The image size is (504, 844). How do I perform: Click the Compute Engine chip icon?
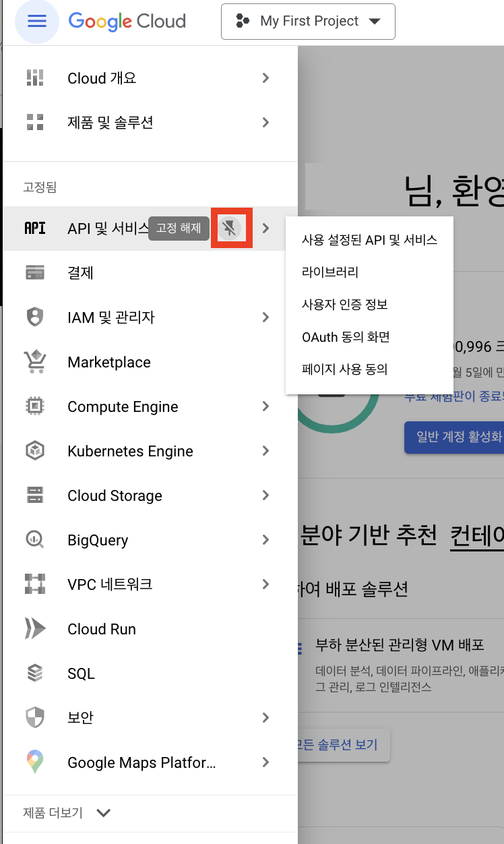(35, 406)
